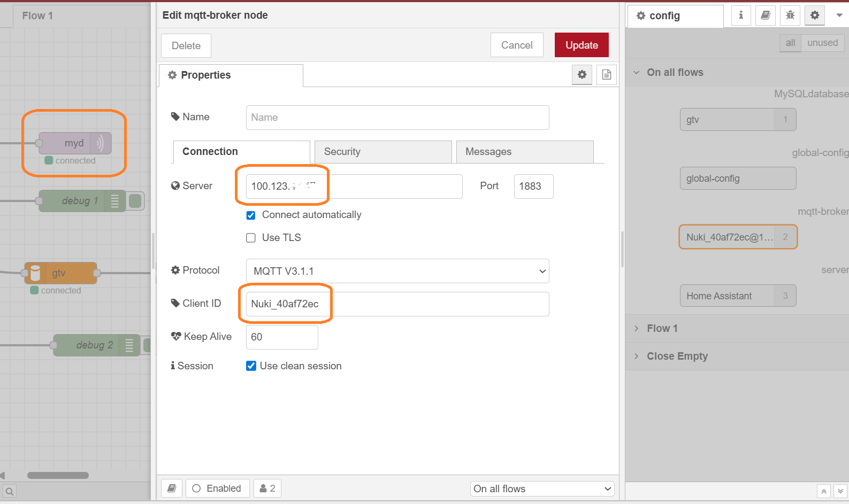The image size is (849, 504).
Task: Click the red Update button
Action: [x=582, y=45]
